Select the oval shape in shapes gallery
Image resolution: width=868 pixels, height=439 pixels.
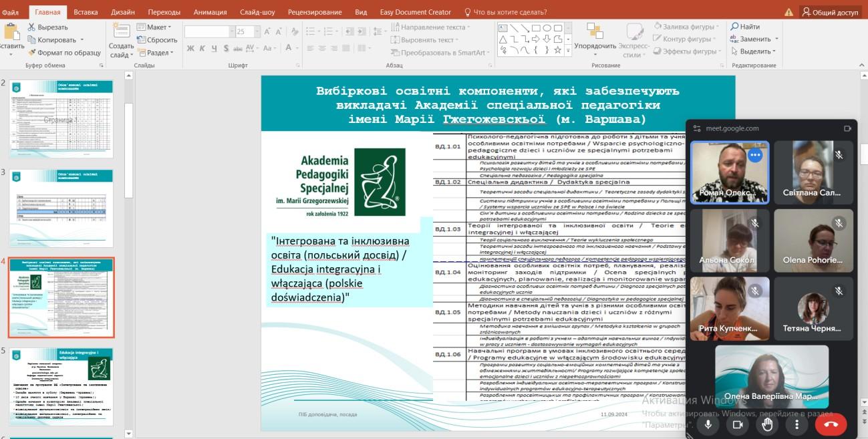pos(547,28)
